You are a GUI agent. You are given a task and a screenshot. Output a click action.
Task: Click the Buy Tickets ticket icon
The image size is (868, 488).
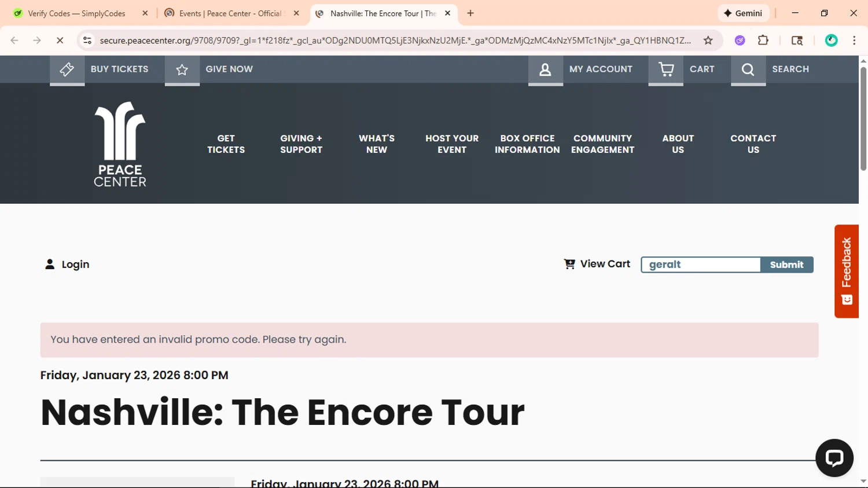67,69
